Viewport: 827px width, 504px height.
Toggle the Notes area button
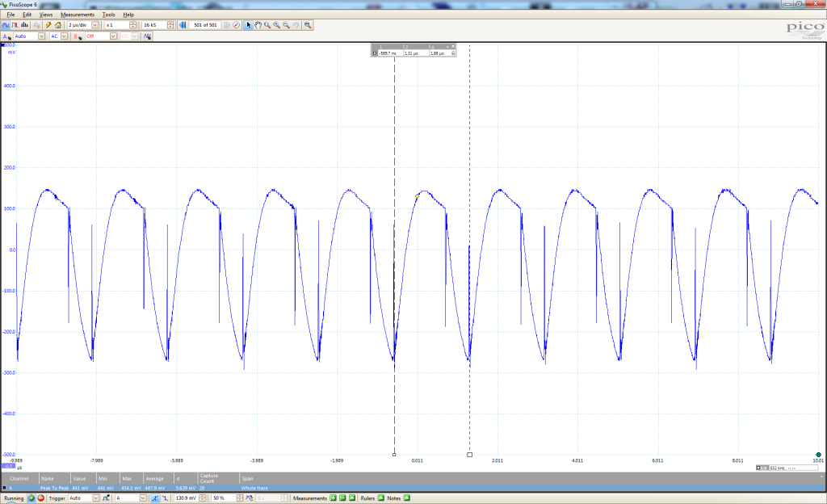click(407, 498)
